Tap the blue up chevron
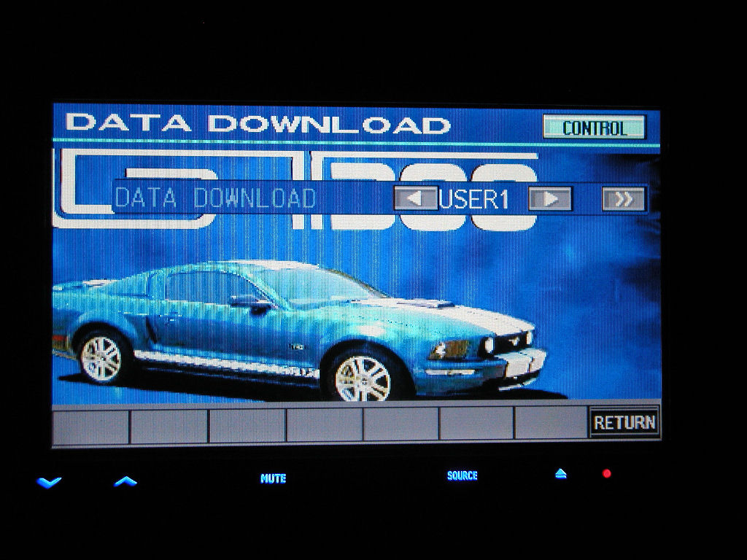747x560 pixels. [125, 481]
